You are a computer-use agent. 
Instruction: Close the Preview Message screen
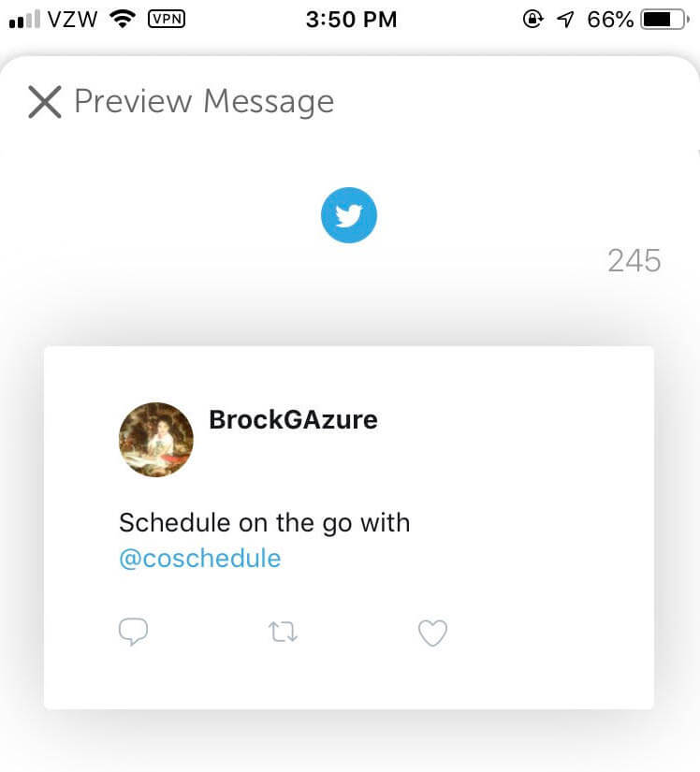click(x=45, y=102)
